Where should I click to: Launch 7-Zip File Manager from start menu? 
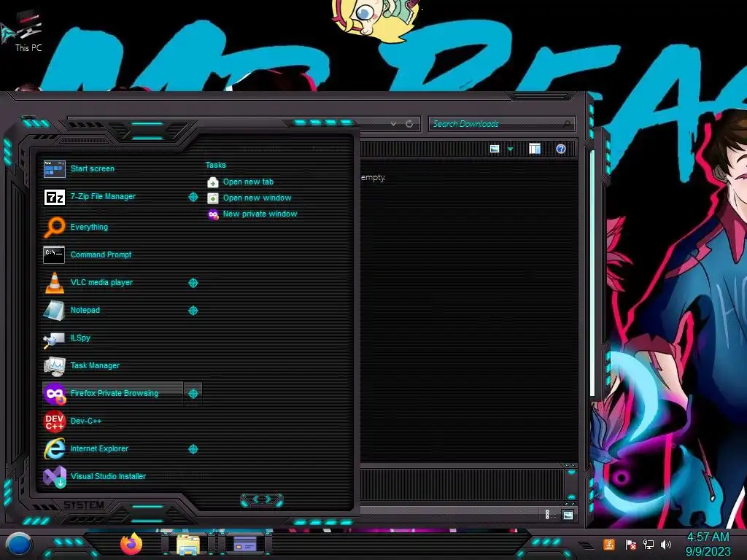tap(112, 197)
